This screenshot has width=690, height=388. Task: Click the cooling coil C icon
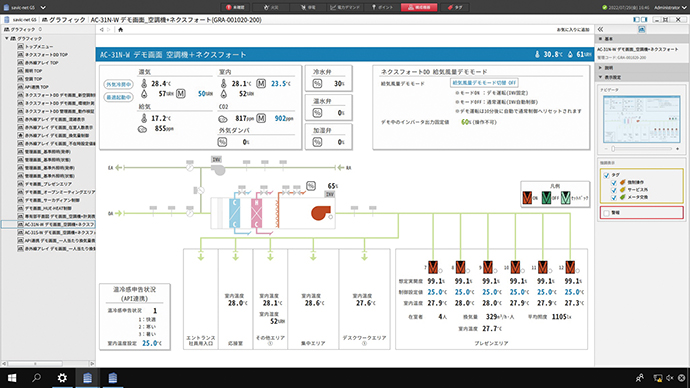[235, 213]
